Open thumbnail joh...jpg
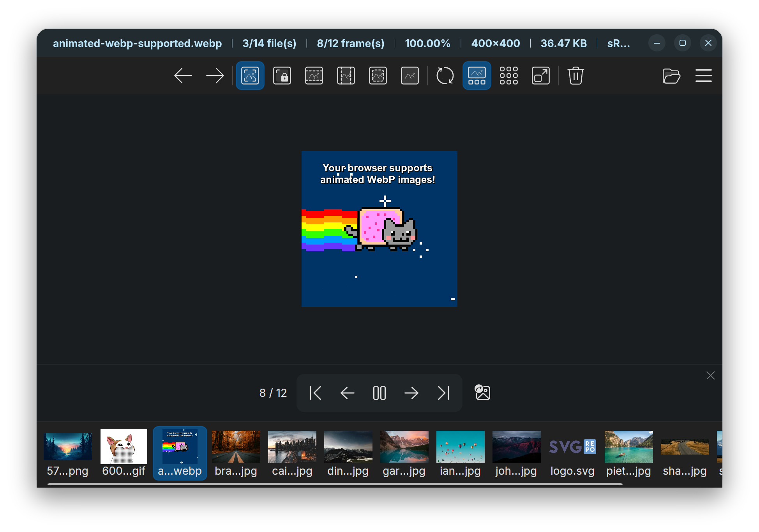The width and height of the screenshot is (759, 532). click(517, 453)
